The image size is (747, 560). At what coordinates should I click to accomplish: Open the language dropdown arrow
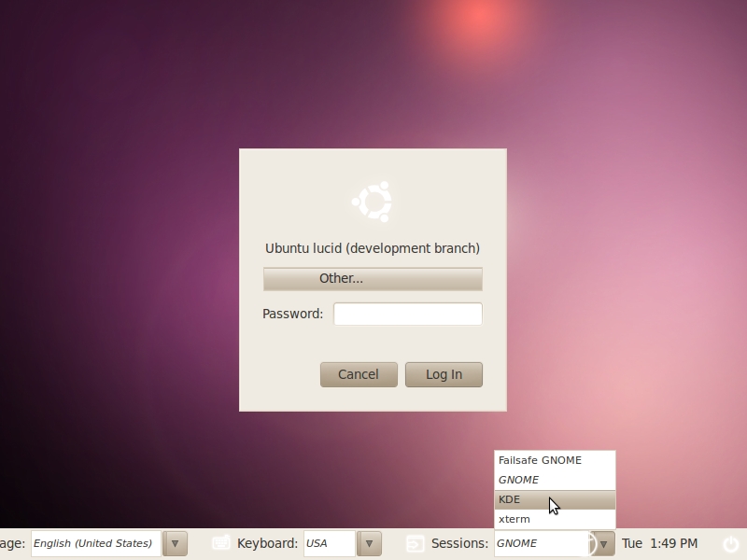(175, 543)
